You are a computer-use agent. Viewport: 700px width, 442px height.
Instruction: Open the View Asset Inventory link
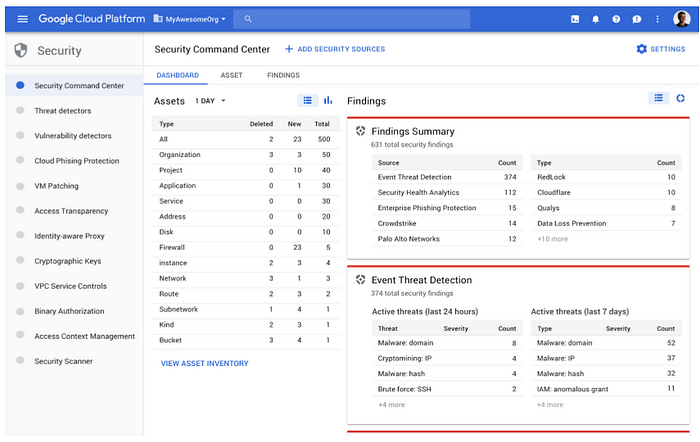tap(204, 363)
